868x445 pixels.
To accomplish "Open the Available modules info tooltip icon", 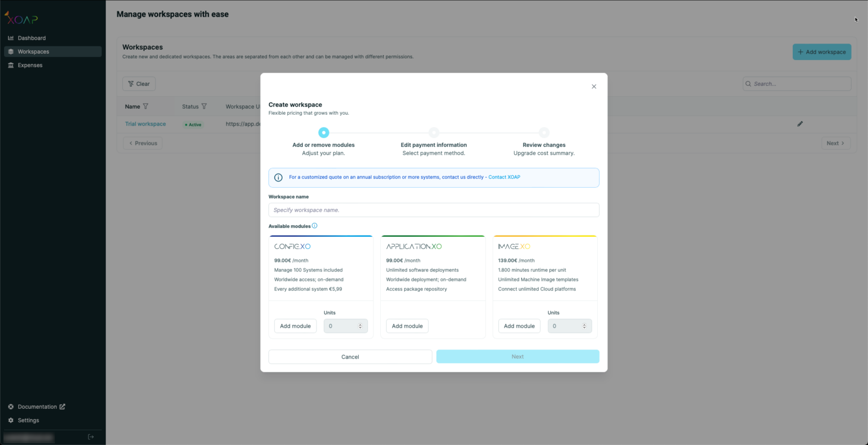I will tap(315, 226).
